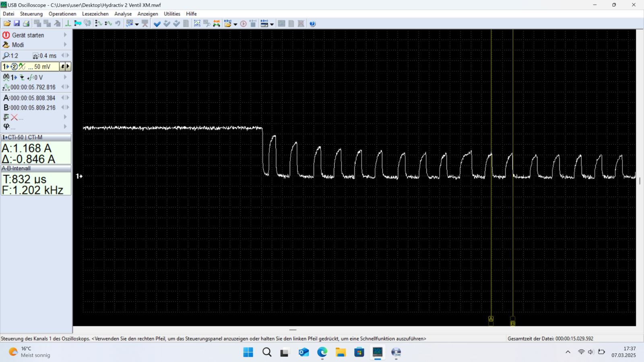Open the dropdown beside bookmark folder icon

[x=235, y=24]
